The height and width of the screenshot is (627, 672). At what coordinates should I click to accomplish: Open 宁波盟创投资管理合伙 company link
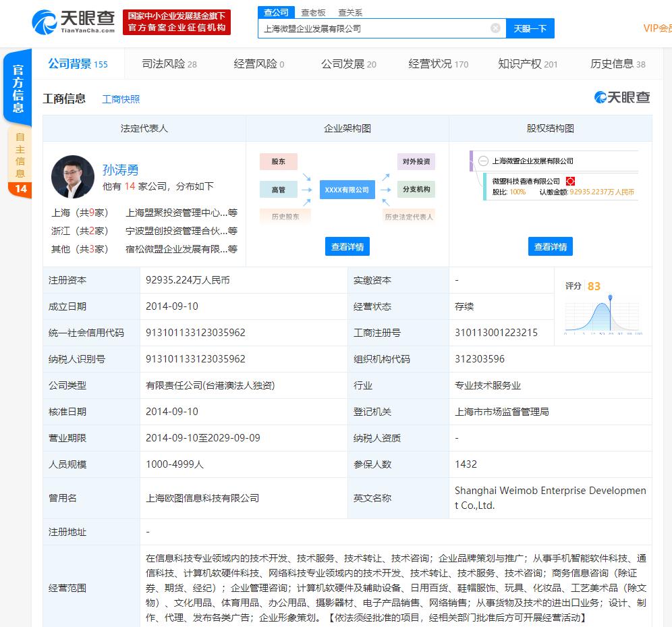(x=181, y=231)
